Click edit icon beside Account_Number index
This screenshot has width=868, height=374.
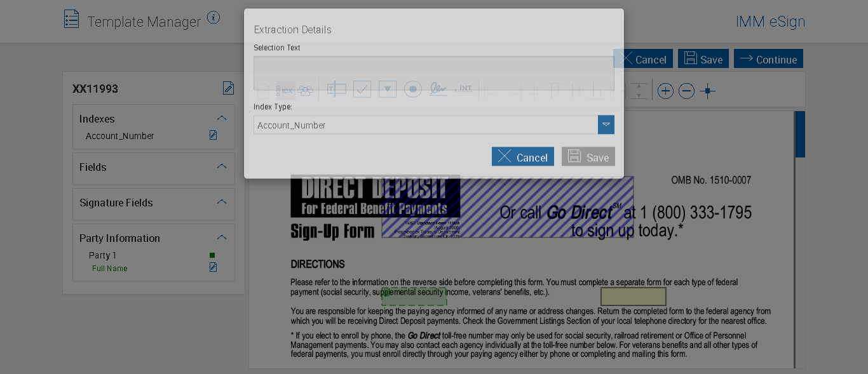pyautogui.click(x=214, y=135)
